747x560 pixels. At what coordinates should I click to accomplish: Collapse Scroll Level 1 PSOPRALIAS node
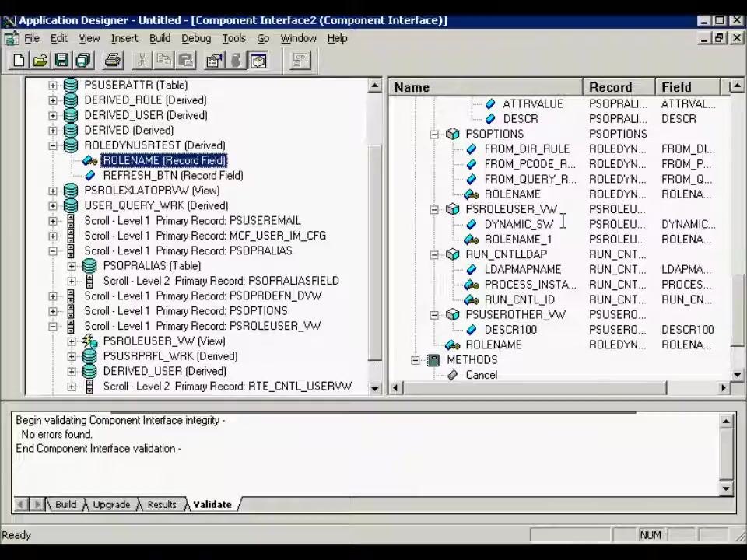pyautogui.click(x=53, y=251)
